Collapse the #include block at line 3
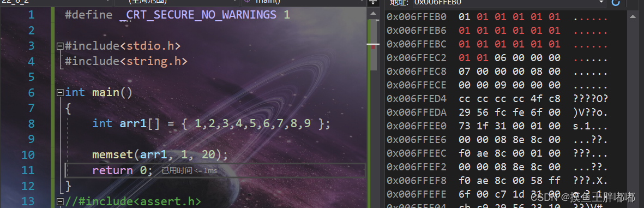Screen dimensions: 644x208 coord(60,46)
